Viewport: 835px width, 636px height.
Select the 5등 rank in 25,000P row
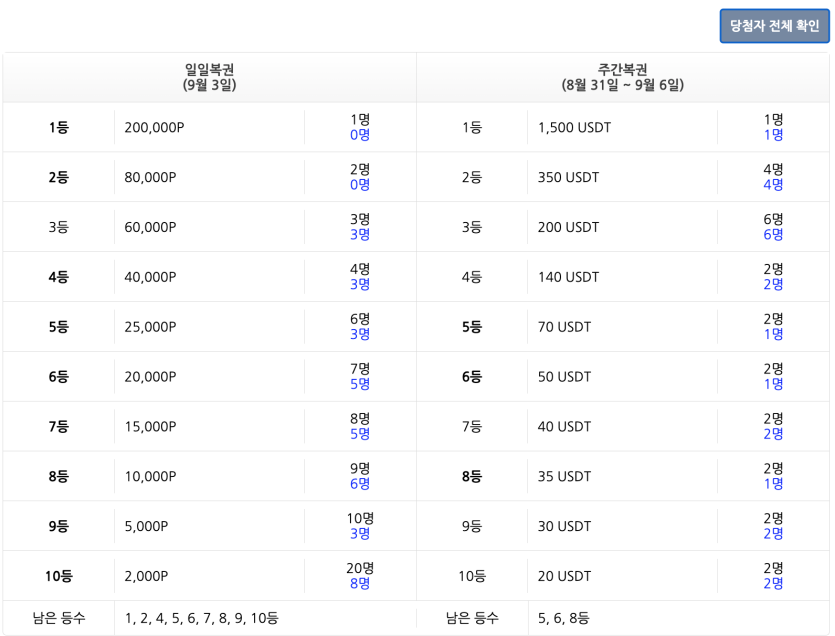[x=59, y=327]
